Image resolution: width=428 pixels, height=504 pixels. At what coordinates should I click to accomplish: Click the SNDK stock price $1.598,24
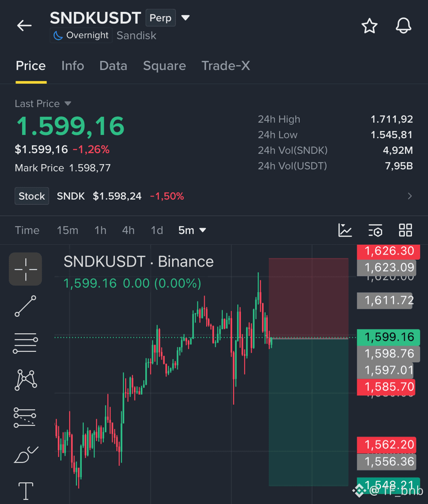coord(117,196)
